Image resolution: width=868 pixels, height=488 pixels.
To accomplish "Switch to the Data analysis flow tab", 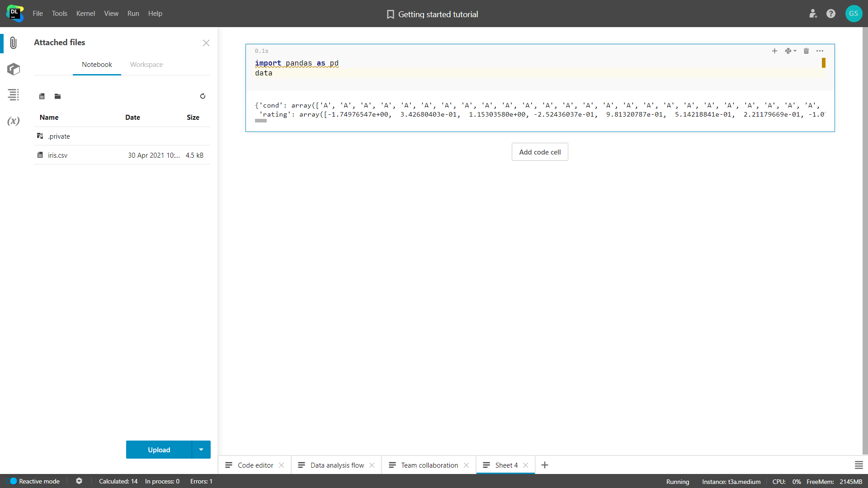I will (337, 465).
